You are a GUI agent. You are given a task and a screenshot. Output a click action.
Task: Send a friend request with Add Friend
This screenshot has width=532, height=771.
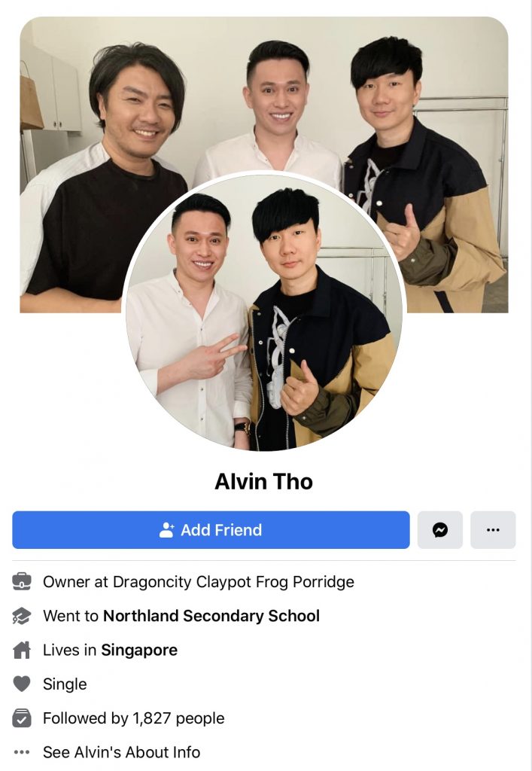[x=211, y=529]
